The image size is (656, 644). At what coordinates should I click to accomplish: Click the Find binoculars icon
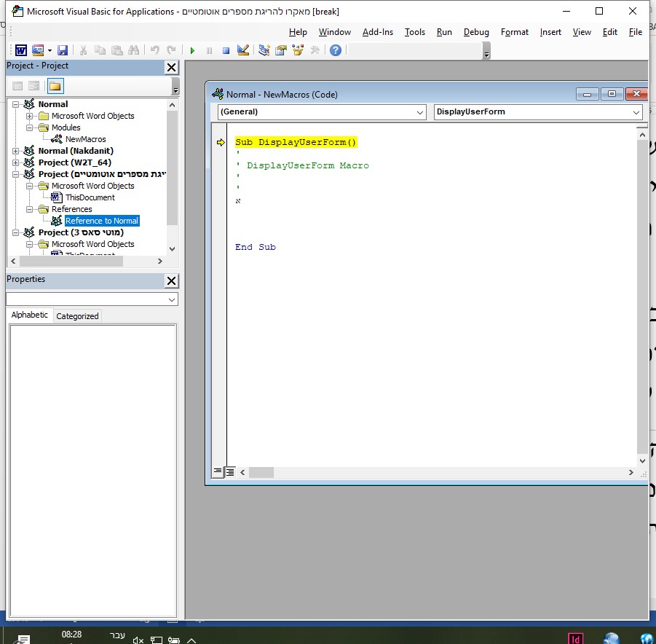[133, 50]
